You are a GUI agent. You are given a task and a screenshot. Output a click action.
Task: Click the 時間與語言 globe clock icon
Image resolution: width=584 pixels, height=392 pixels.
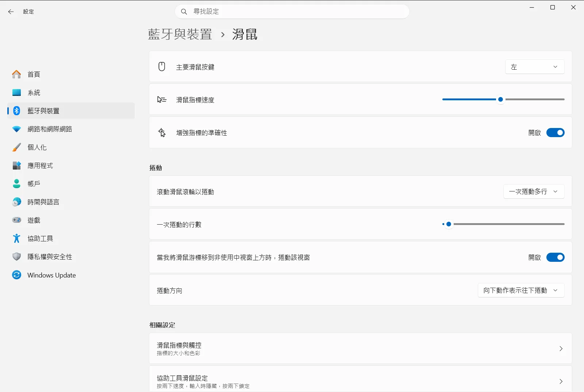16,202
